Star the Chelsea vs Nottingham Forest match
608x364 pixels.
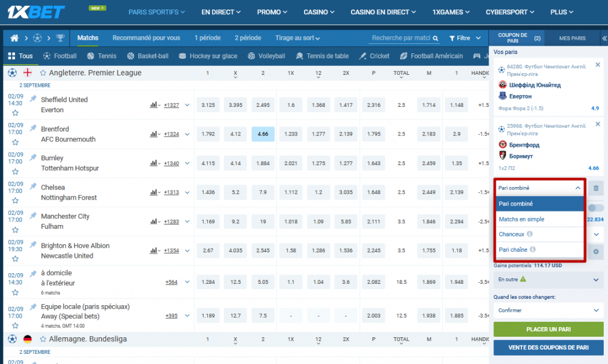pyautogui.click(x=15, y=201)
